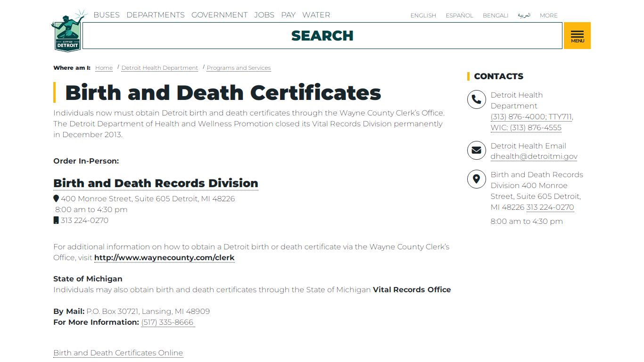This screenshot has width=644, height=362.
Task: Open the JOBS menu item
Action: (x=264, y=15)
